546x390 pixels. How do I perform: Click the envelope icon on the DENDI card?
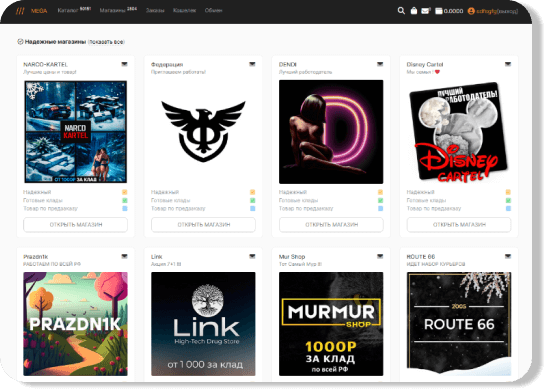380,64
